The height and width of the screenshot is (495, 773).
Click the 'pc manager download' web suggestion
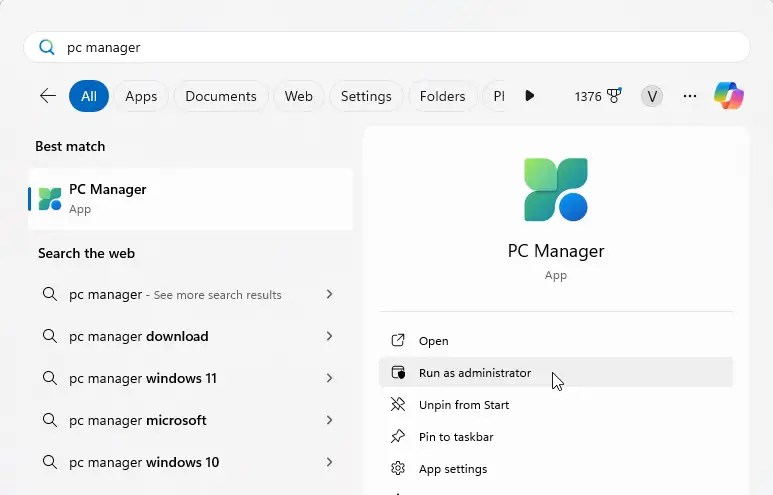pyautogui.click(x=190, y=336)
